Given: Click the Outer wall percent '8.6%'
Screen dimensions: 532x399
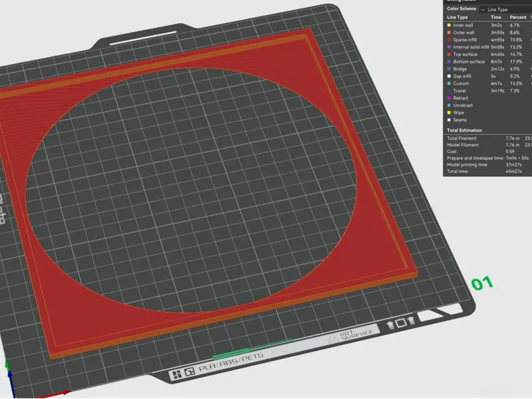Looking at the screenshot, I should point(515,33).
